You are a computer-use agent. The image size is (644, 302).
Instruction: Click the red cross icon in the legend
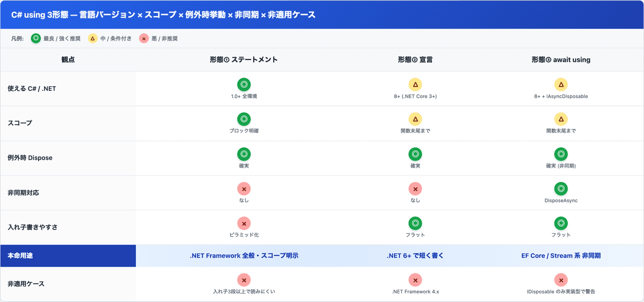(143, 39)
